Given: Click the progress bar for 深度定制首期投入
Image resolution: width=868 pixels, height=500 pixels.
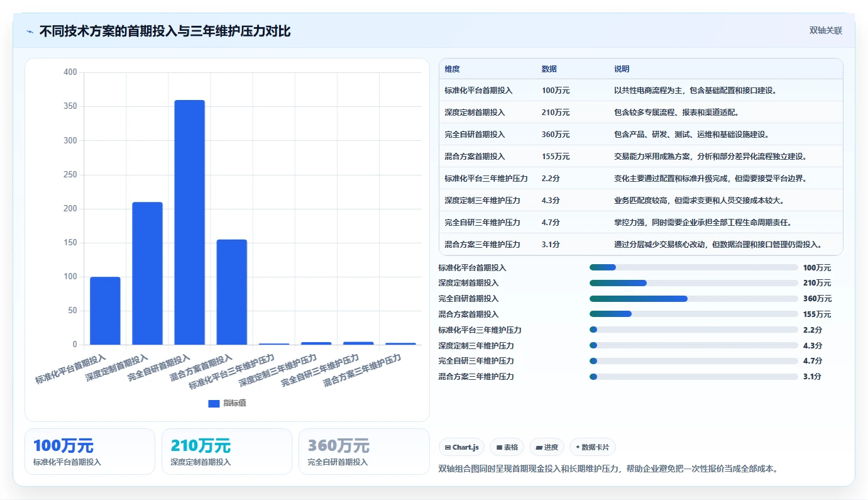Looking at the screenshot, I should pos(694,283).
